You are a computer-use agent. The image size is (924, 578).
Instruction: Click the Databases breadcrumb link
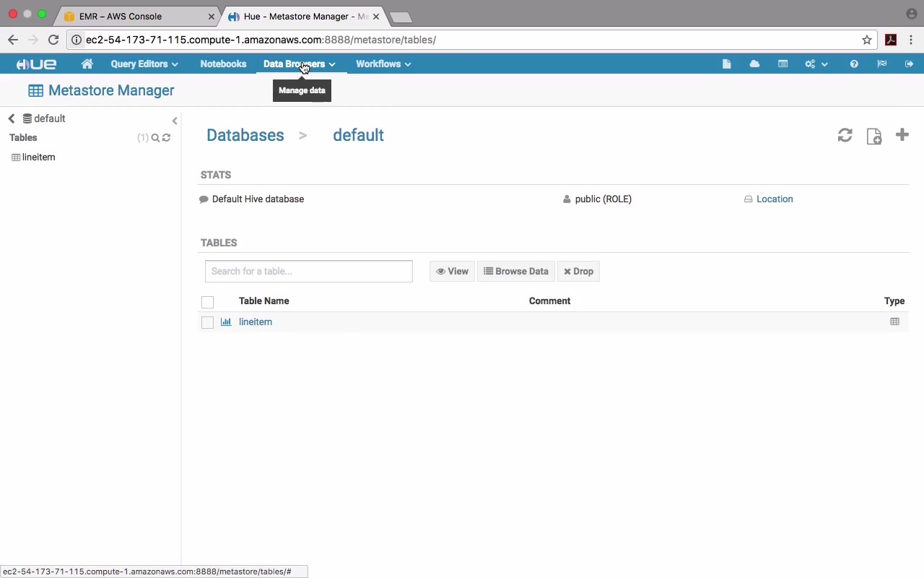245,135
